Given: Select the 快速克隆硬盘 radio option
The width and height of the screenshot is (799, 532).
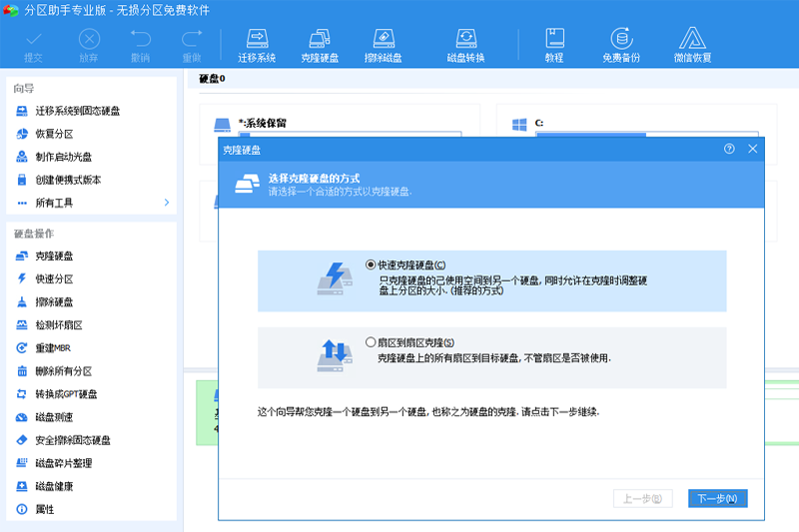Looking at the screenshot, I should coord(372,266).
